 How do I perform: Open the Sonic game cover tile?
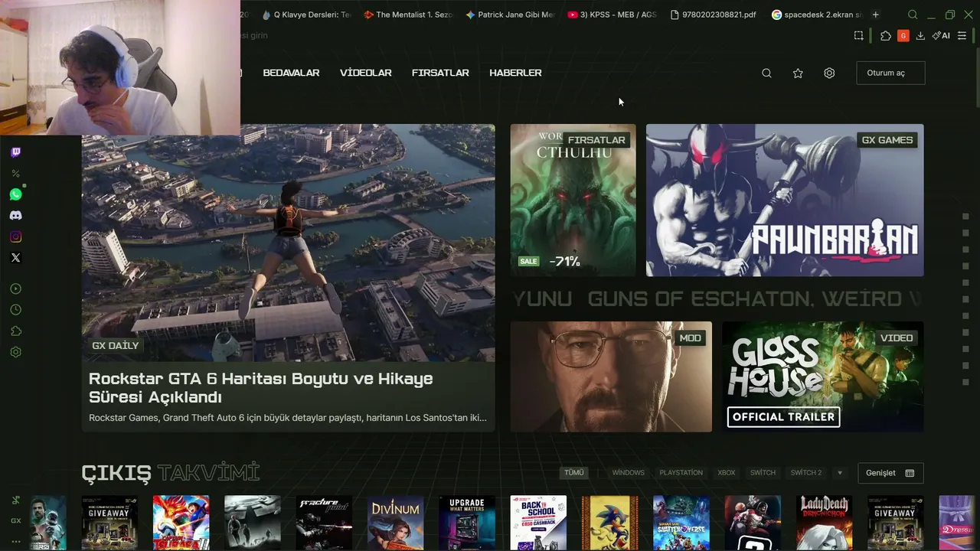pos(610,523)
